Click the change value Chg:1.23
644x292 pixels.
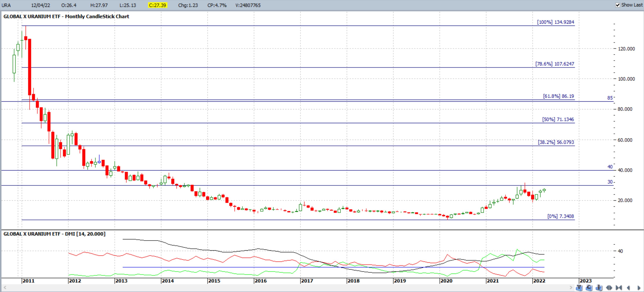[x=188, y=5]
